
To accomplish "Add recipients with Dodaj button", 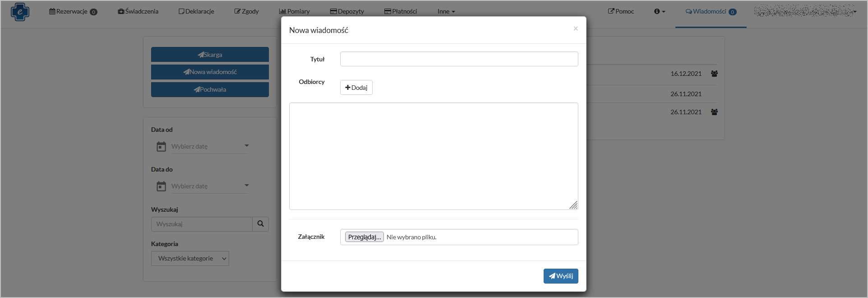I will point(356,88).
